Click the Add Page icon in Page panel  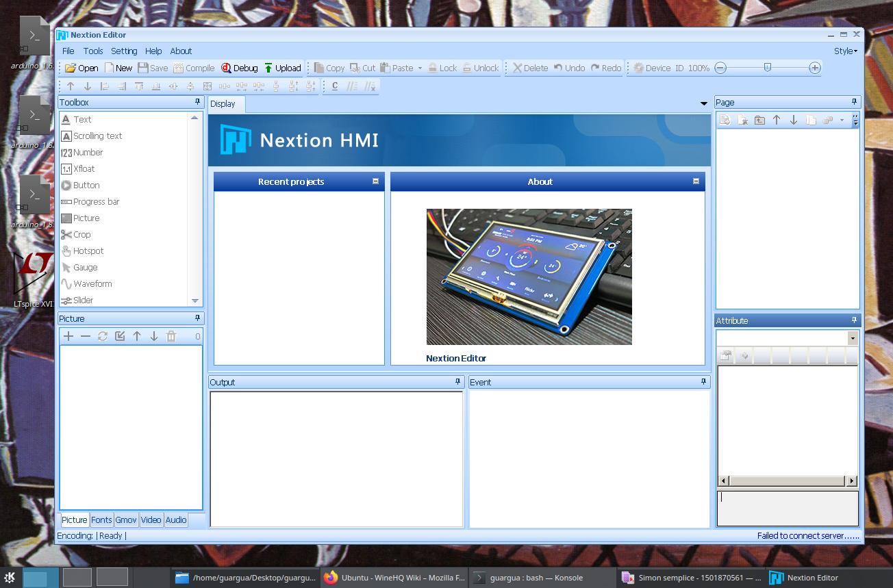tap(725, 120)
